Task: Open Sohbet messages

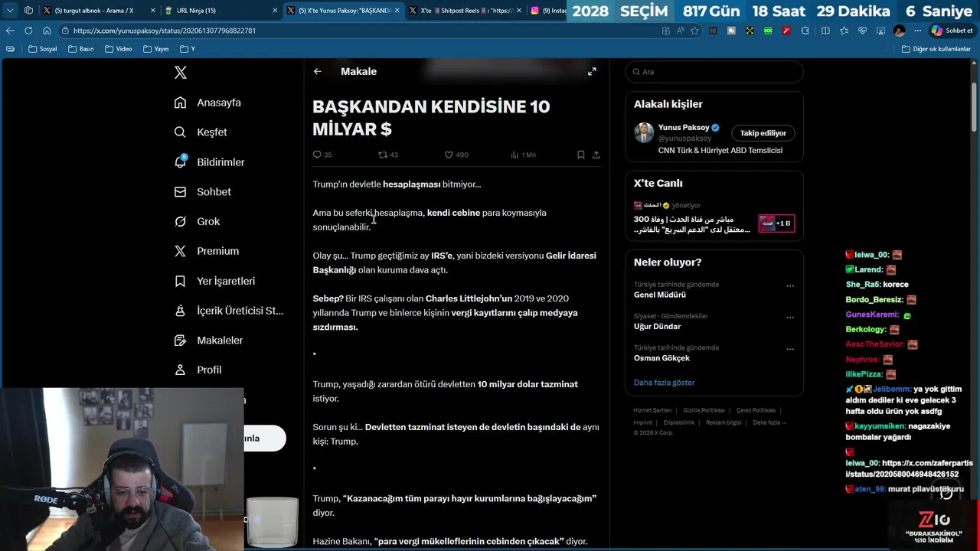Action: [202, 192]
